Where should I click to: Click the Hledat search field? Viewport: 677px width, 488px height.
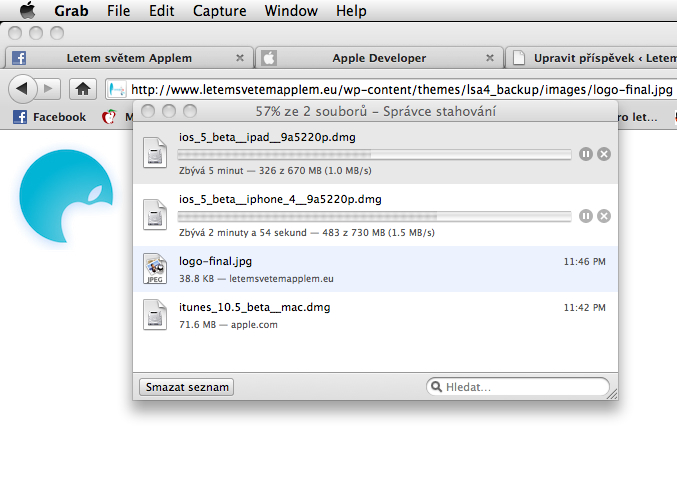click(518, 387)
